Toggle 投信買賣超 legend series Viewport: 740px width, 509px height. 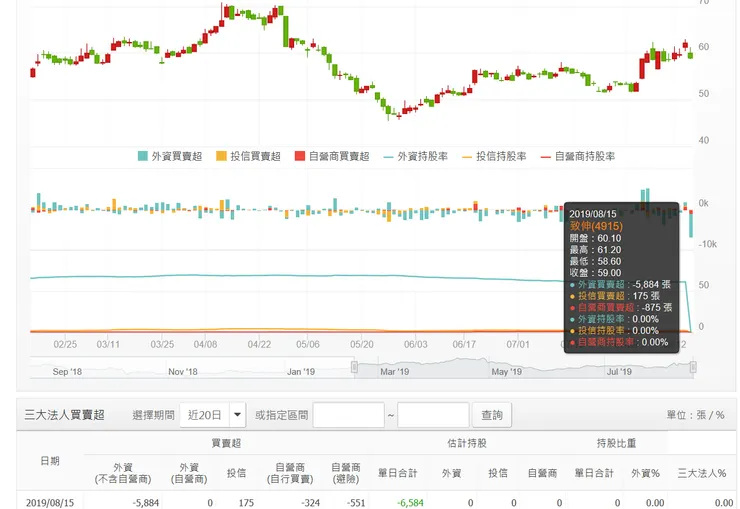[248, 156]
